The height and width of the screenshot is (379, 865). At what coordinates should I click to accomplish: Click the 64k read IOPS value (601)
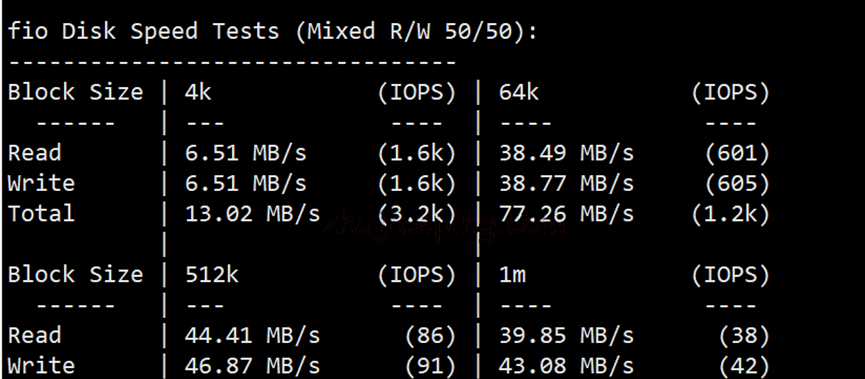tap(736, 153)
